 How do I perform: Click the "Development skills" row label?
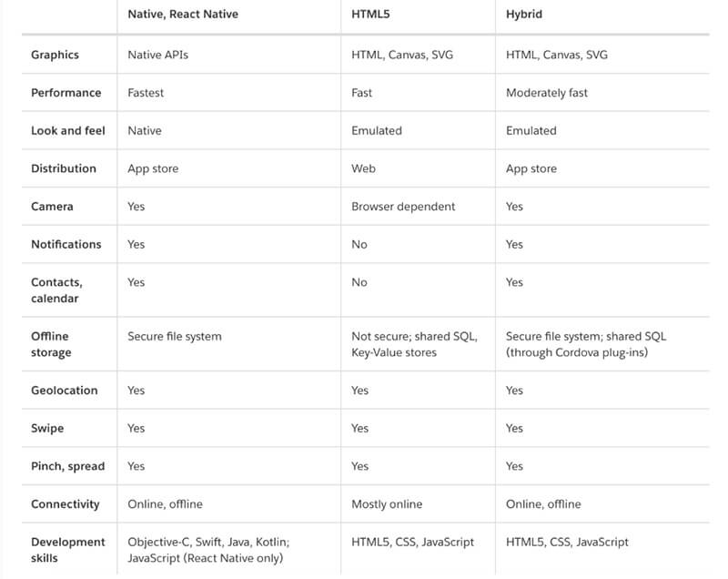tap(67, 550)
